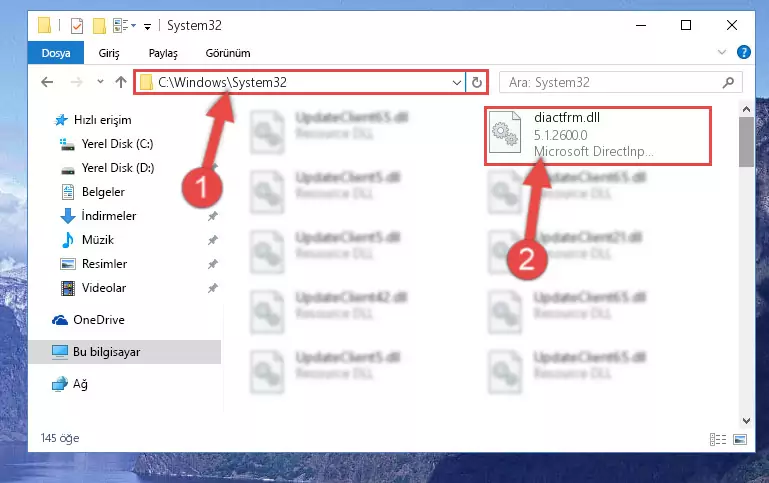
Task: Click the pin icon next to İndirmeler
Action: click(x=212, y=216)
